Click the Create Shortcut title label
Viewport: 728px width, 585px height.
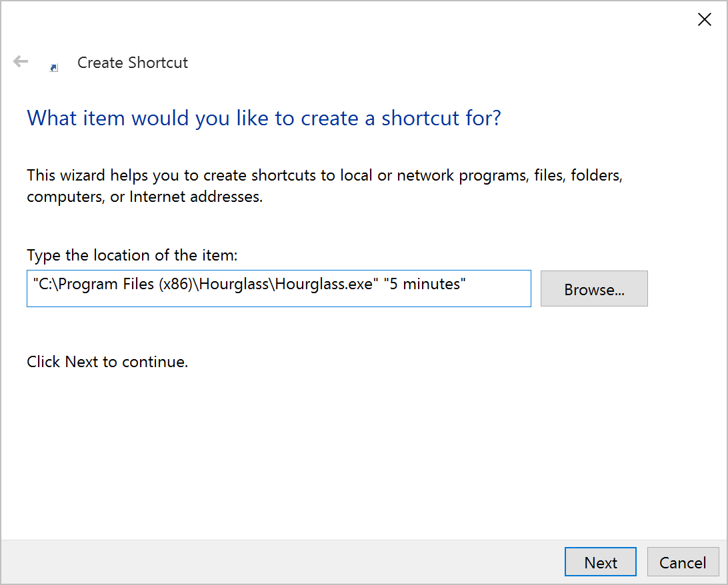pyautogui.click(x=132, y=62)
